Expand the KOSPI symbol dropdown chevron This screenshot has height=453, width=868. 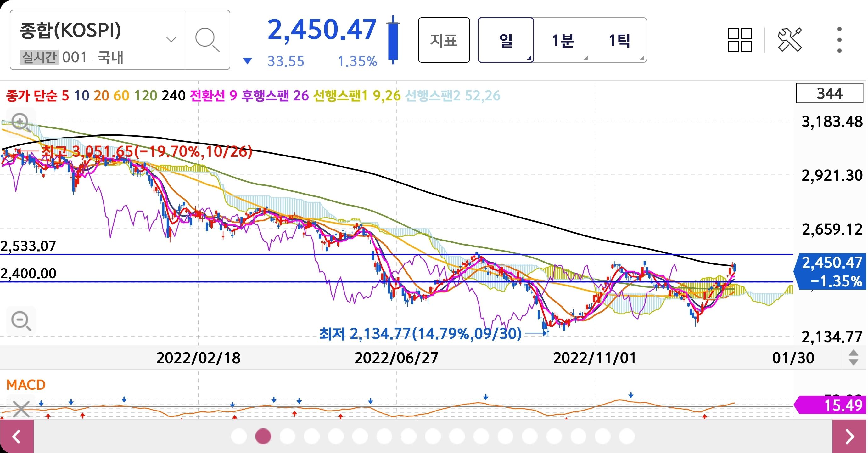[171, 40]
